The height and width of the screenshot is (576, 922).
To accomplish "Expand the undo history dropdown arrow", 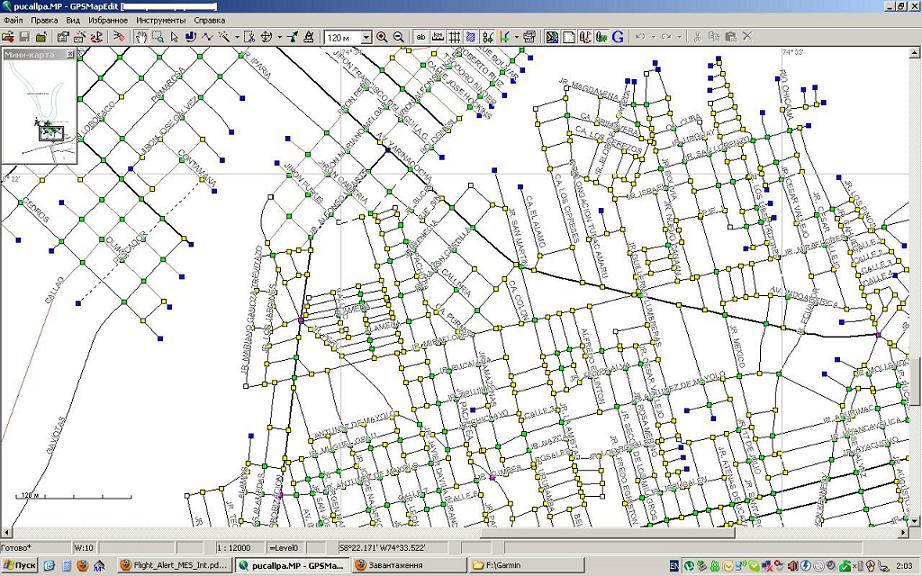I will 654,37.
